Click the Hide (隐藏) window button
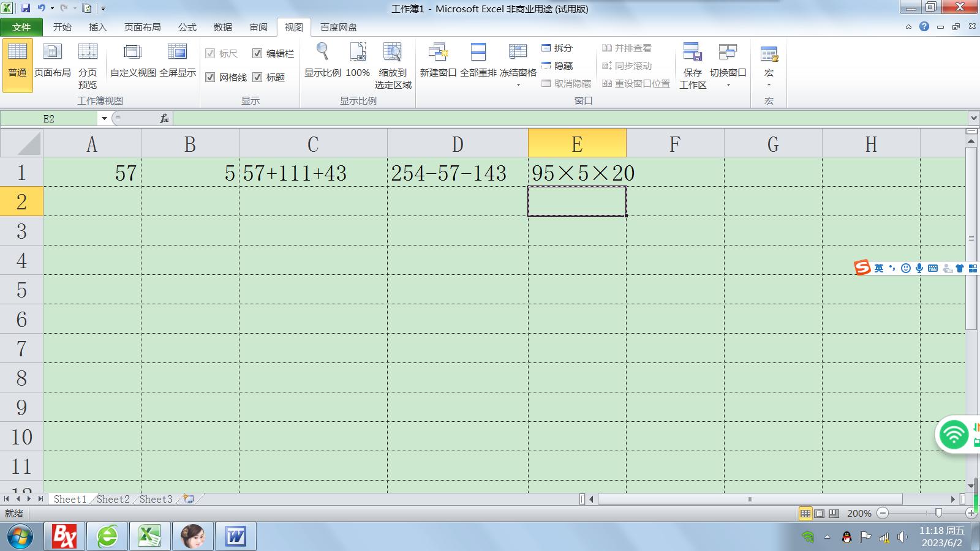The height and width of the screenshot is (551, 980). 557,66
